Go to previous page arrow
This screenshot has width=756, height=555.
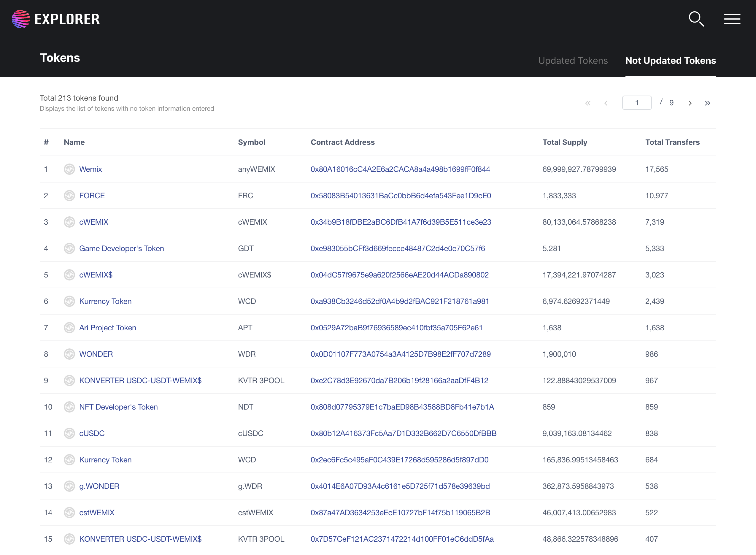tap(606, 103)
